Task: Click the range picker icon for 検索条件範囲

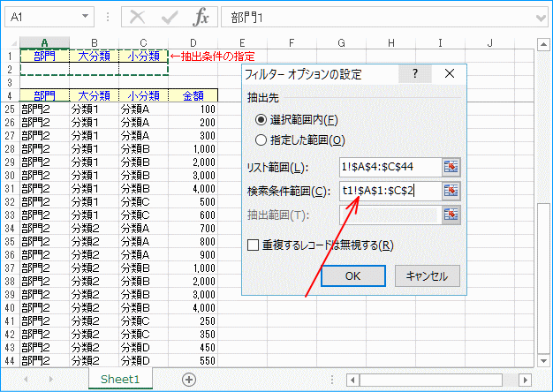Action: (452, 190)
